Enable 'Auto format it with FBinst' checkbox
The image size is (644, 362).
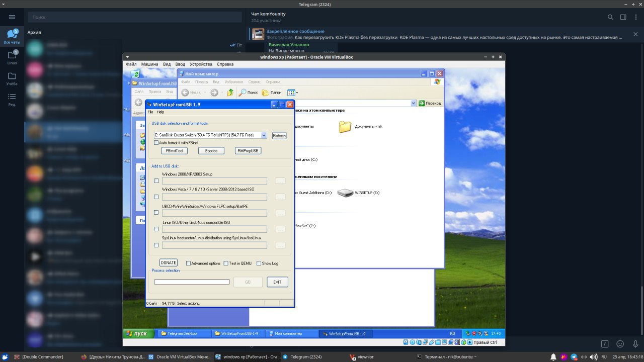pos(156,143)
